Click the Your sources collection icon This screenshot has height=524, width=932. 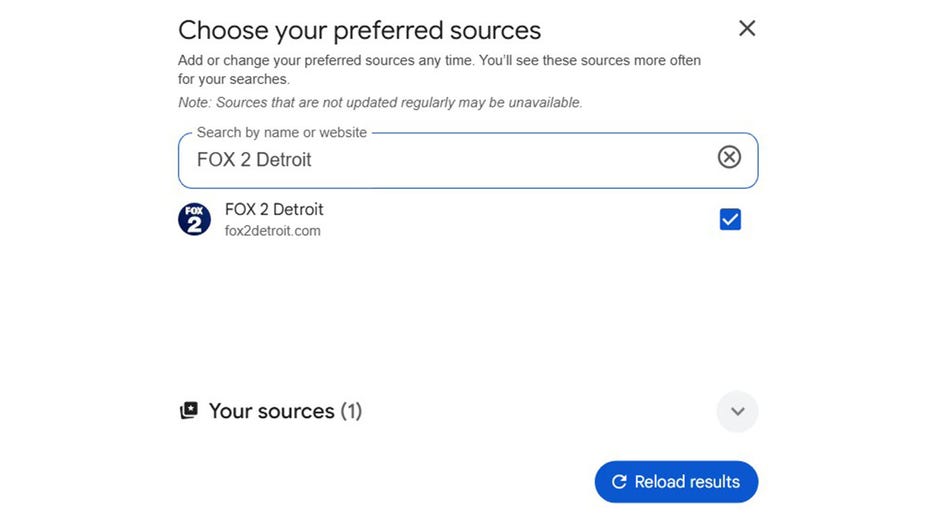(x=188, y=411)
